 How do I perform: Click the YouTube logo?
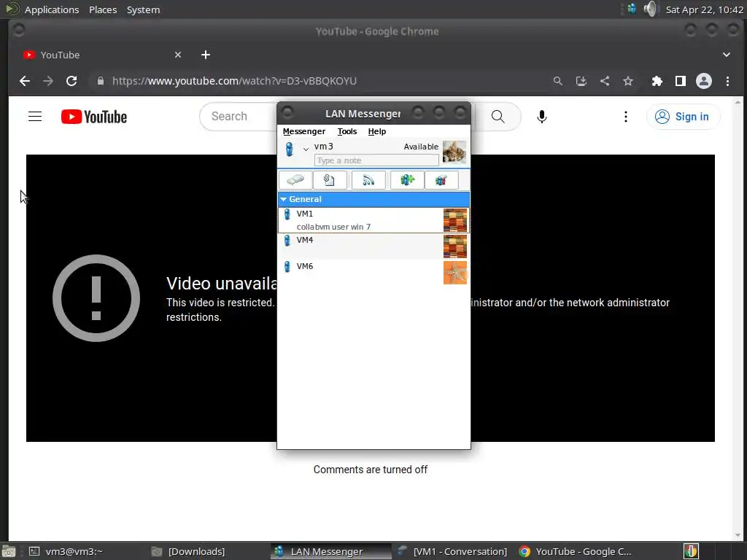coord(94,117)
